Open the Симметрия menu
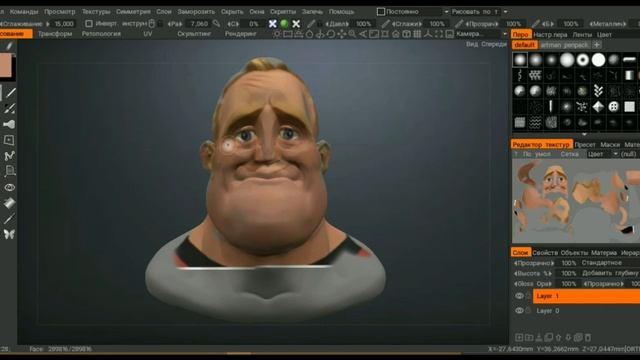 click(x=133, y=12)
